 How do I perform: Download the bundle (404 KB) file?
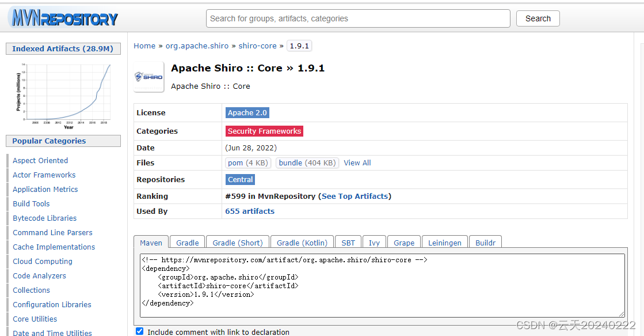click(307, 163)
